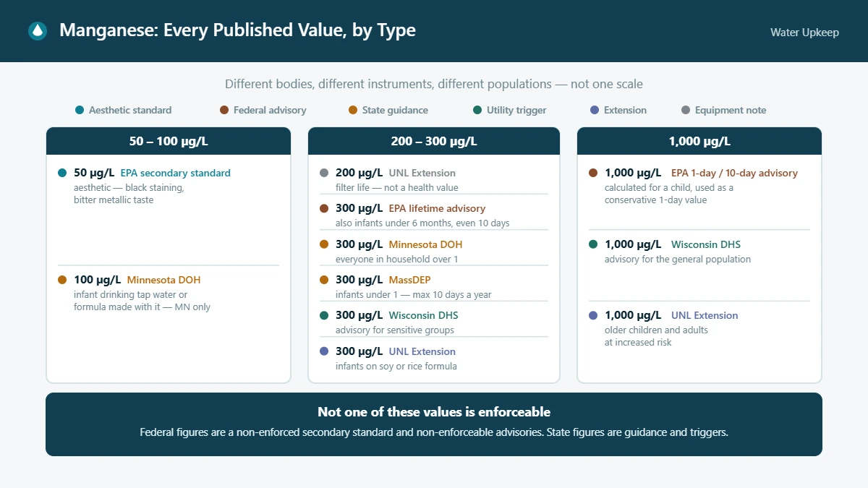Click 'infants under 1 — max 10 days a year'
This screenshot has height=488, width=868.
[x=414, y=294]
